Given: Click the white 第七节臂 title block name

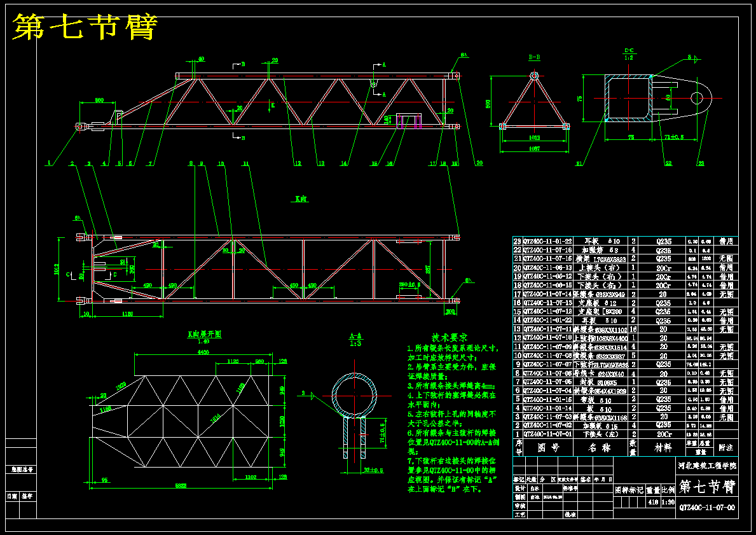Looking at the screenshot, I should coord(707,487).
